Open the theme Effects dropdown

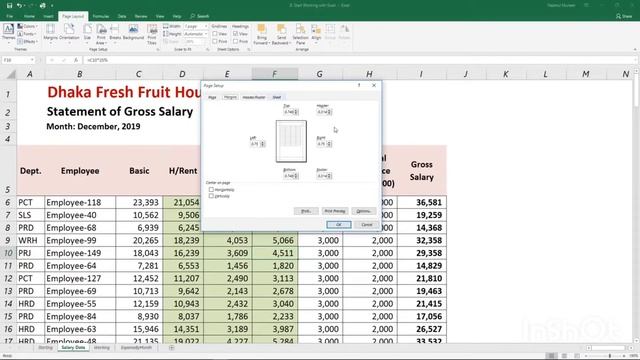(x=28, y=41)
